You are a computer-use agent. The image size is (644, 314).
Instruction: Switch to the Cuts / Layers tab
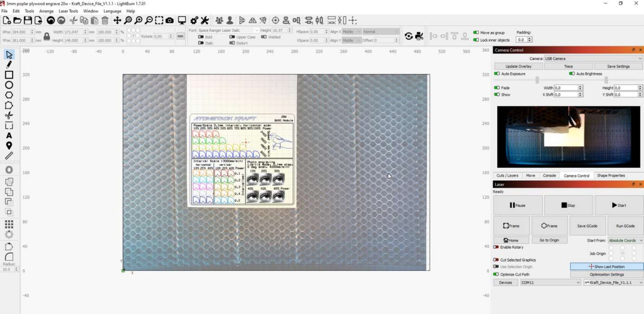point(507,175)
